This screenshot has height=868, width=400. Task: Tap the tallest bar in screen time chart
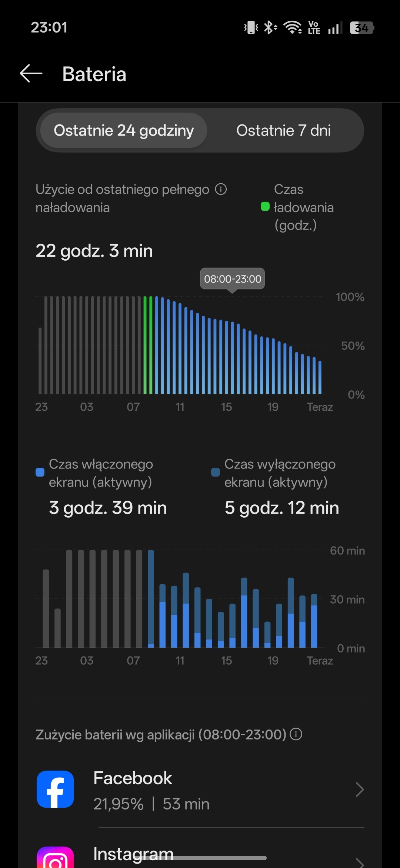tap(151, 598)
